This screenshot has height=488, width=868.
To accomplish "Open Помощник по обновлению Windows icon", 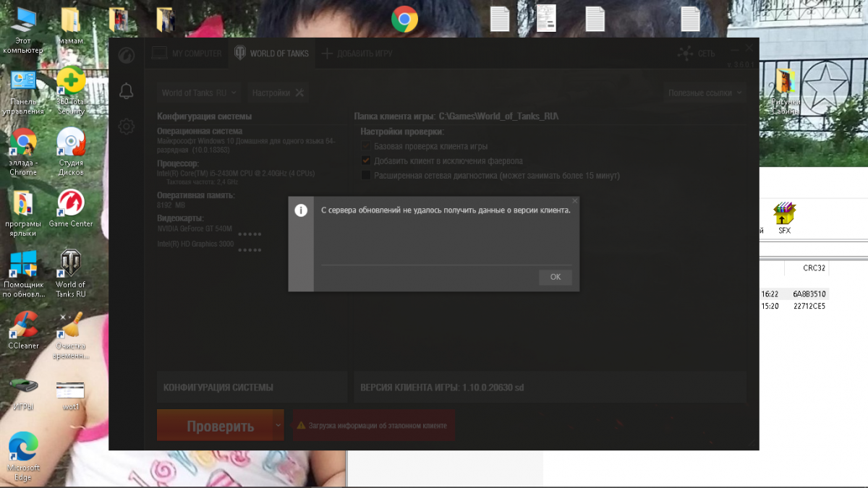I will pyautogui.click(x=23, y=274).
